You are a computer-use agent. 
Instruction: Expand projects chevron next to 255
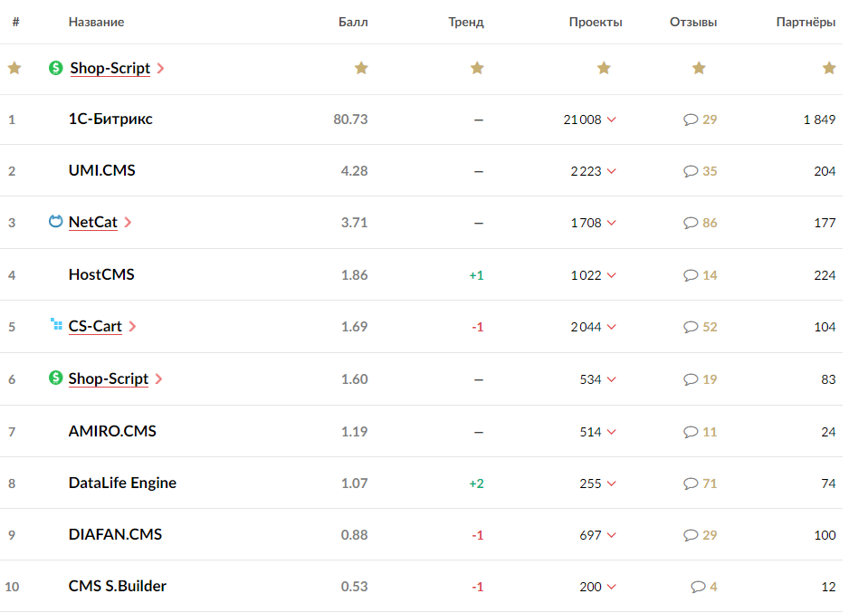(611, 484)
